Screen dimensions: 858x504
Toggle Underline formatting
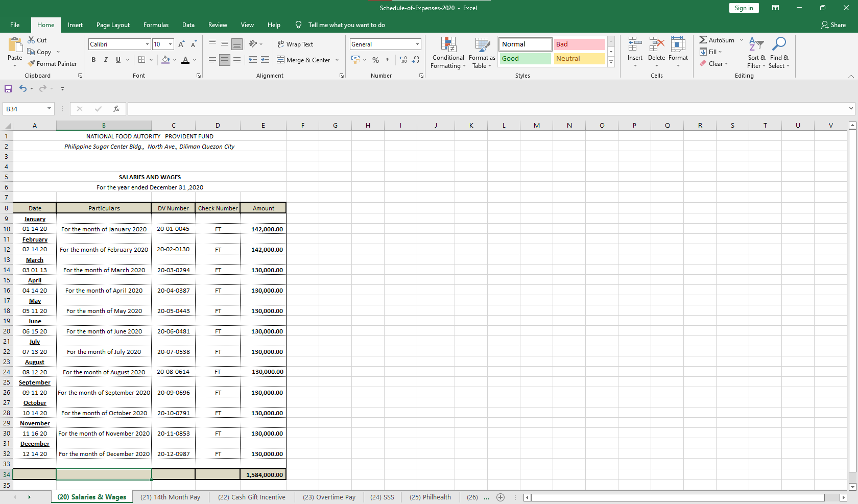tap(118, 60)
